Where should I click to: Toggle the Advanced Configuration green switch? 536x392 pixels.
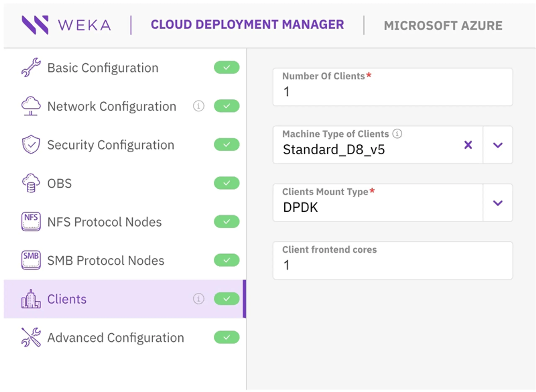227,337
